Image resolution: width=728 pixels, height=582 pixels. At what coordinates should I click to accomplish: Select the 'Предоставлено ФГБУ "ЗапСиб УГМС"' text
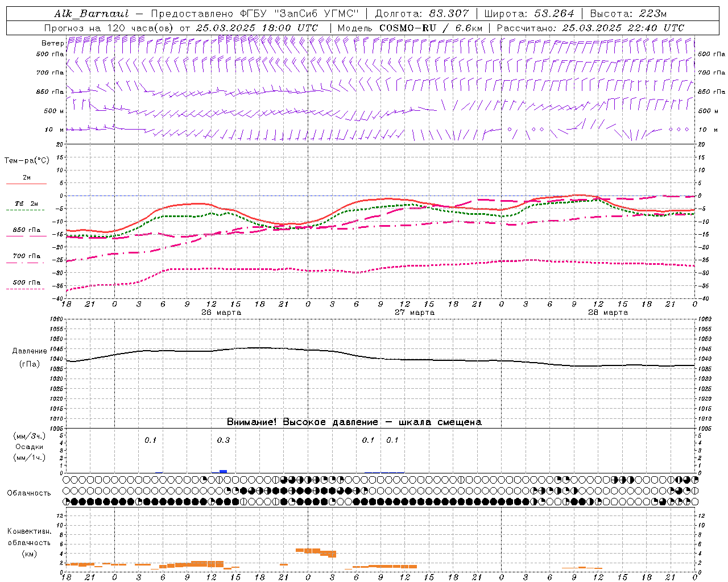coord(255,14)
